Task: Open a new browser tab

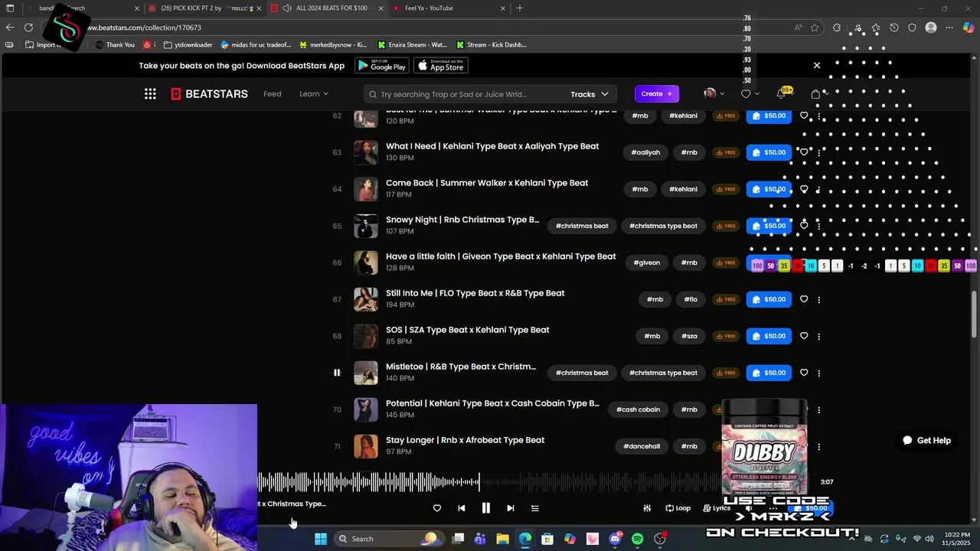Action: (x=520, y=8)
